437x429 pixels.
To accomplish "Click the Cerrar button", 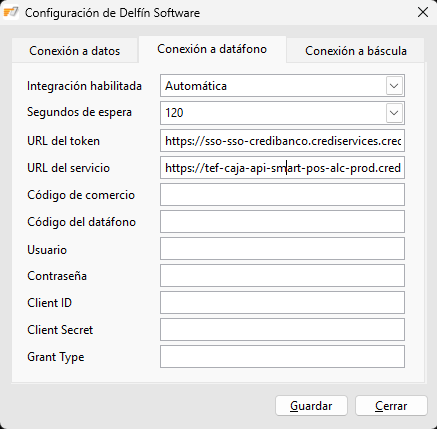I will 391,406.
